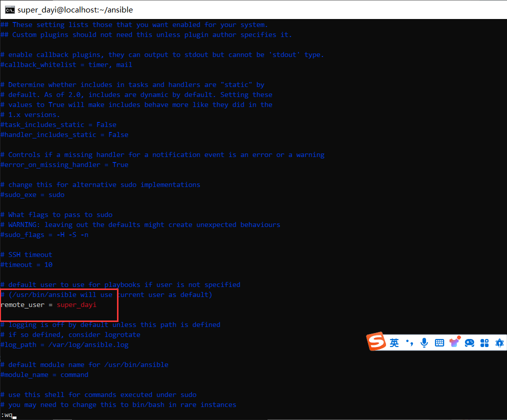This screenshot has width=507, height=420.
Task: Click the line #sudo_exe = sudo
Action: click(x=32, y=194)
